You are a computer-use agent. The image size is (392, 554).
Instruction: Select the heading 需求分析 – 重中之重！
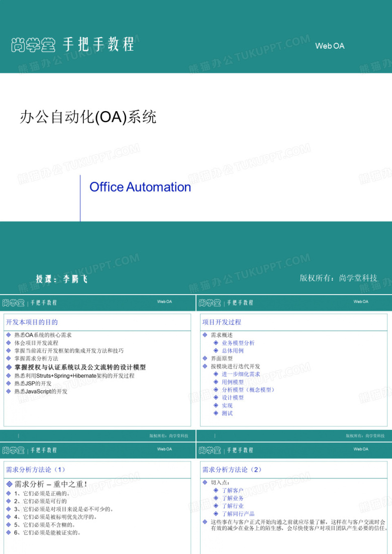tap(51, 484)
